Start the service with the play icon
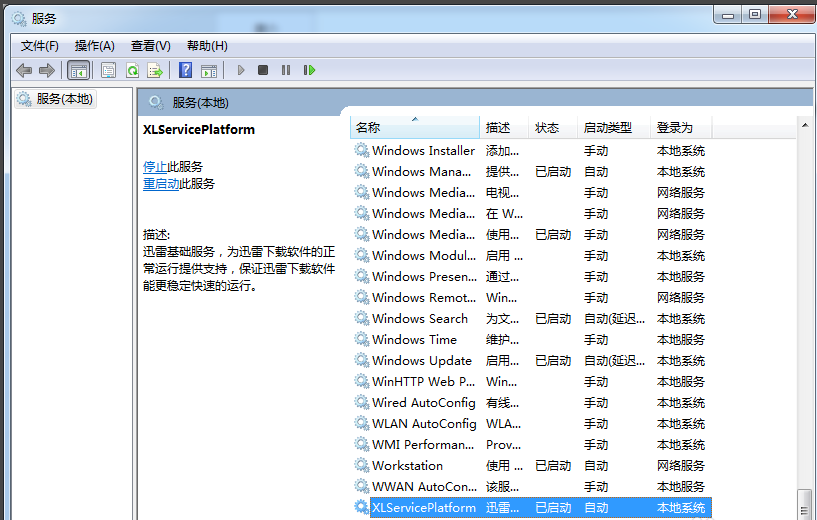 tap(241, 70)
